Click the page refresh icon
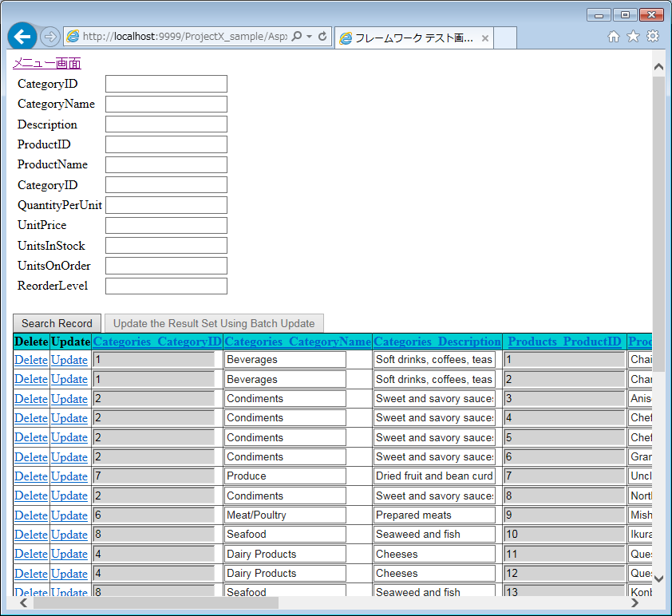The width and height of the screenshot is (672, 616). point(322,37)
